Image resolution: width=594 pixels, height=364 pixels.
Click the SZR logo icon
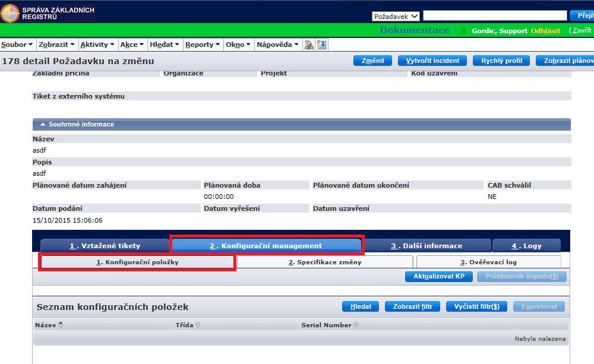click(10, 13)
